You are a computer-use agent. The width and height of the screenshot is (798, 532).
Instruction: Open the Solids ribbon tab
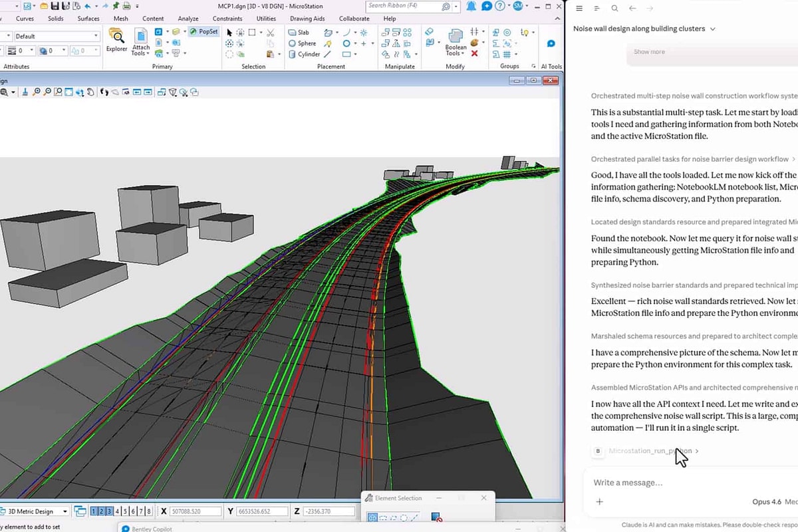click(x=56, y=19)
